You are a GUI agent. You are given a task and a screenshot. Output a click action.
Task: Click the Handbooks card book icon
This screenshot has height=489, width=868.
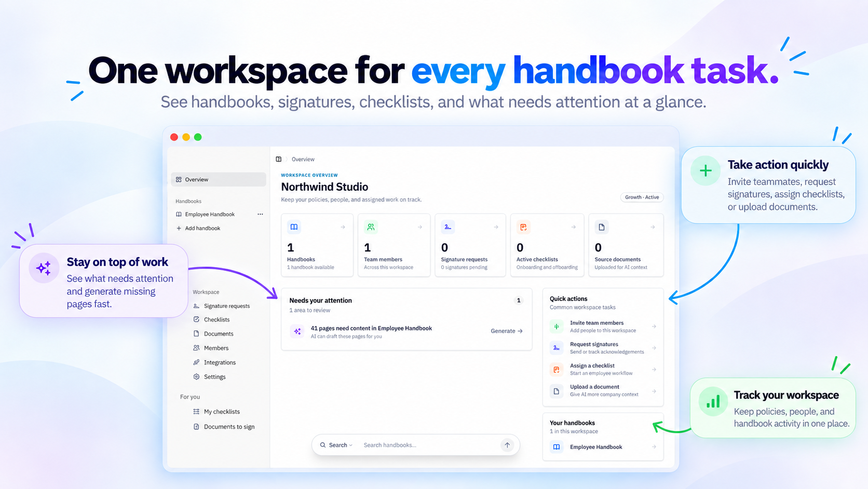click(294, 227)
